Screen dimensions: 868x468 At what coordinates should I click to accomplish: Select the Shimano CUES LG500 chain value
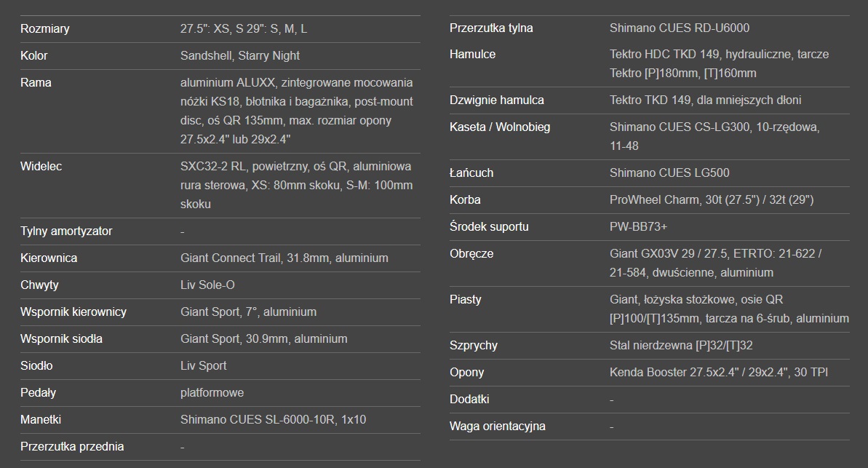pos(669,173)
